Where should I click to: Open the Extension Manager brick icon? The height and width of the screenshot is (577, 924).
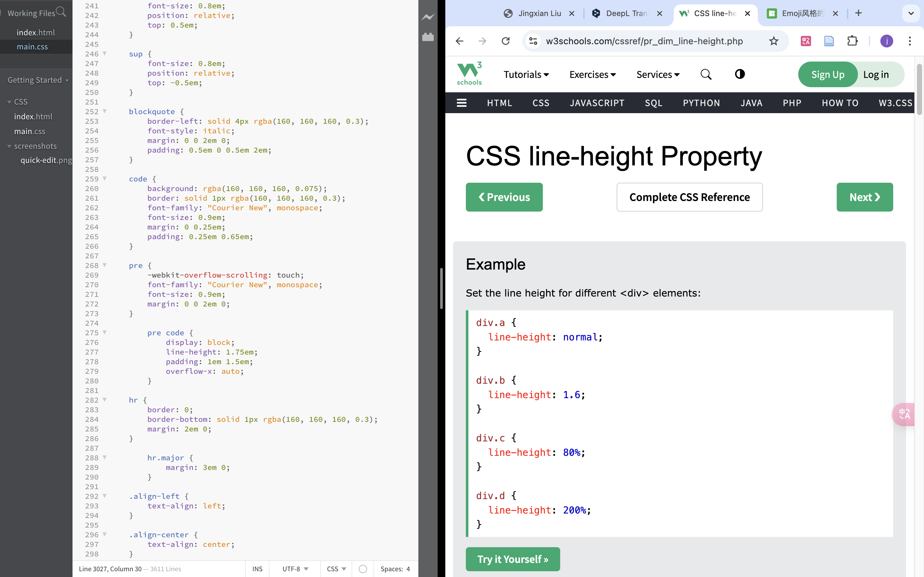point(428,37)
